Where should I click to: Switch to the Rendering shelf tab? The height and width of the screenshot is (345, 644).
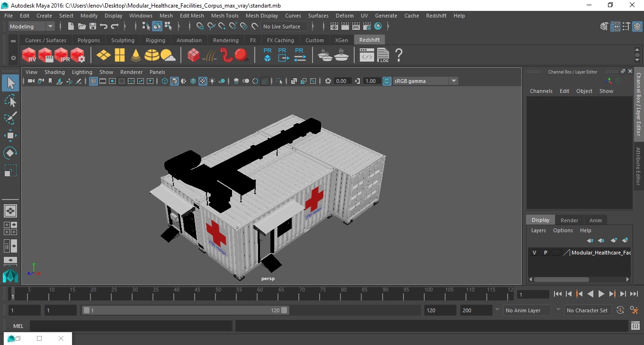pos(225,40)
